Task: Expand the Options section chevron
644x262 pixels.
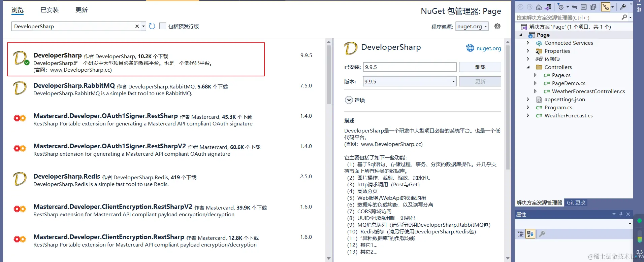Action: [x=349, y=100]
